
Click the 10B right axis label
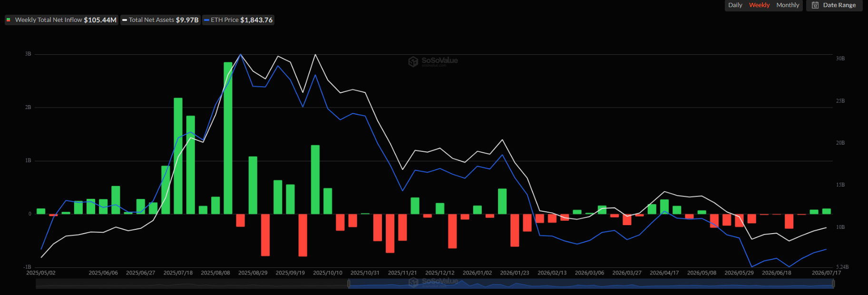click(840, 227)
